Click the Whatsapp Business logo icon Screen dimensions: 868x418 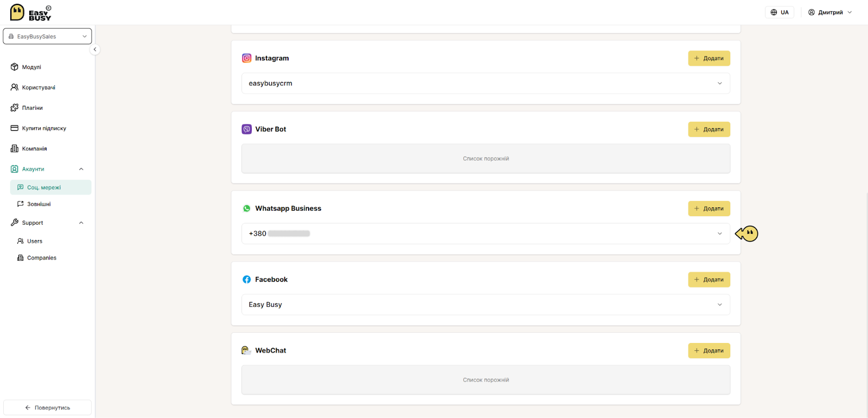coord(247,208)
